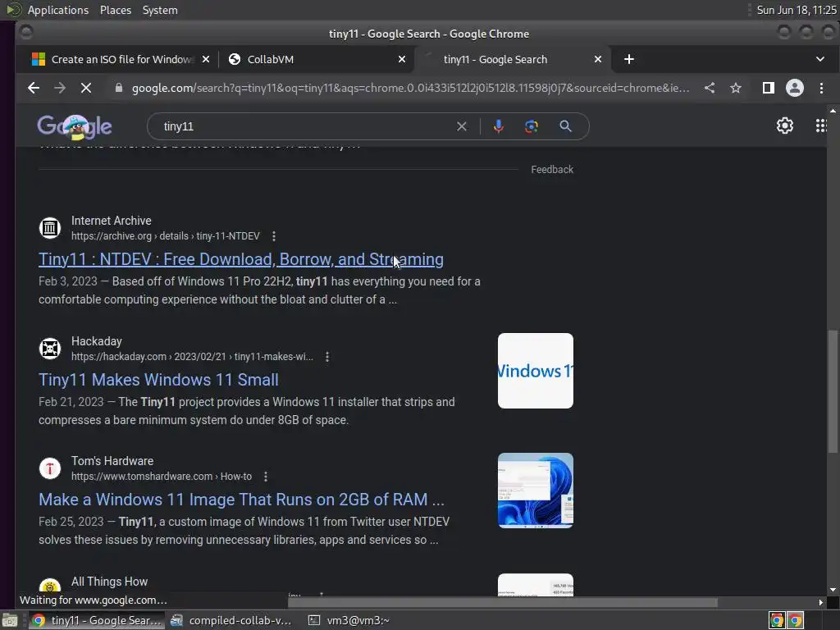Image resolution: width=840 pixels, height=630 pixels.
Task: Switch to compiled-collab-v taskbar window
Action: point(232,620)
